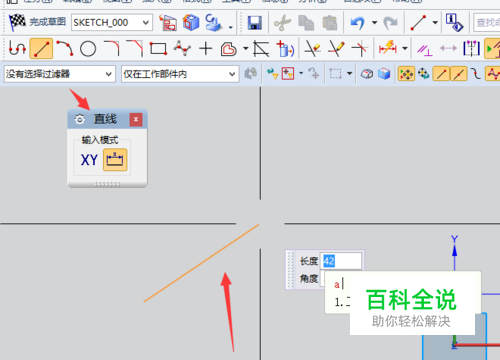Click the Copy icon
This screenshot has width=500, height=360.
coord(306,23)
